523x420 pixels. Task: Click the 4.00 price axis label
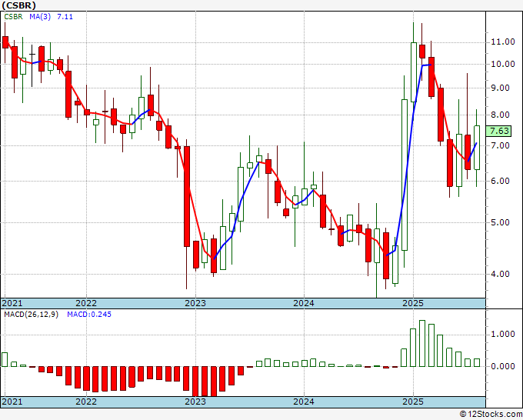click(501, 274)
